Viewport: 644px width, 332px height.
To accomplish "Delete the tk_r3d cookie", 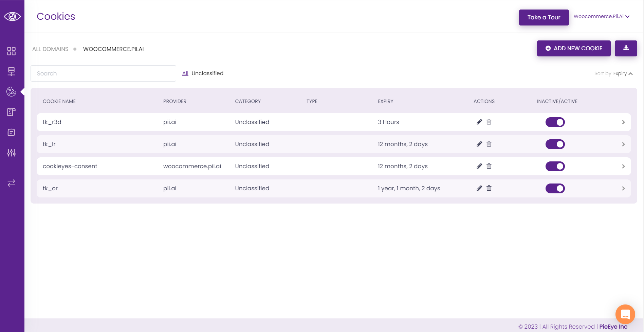I will click(489, 122).
